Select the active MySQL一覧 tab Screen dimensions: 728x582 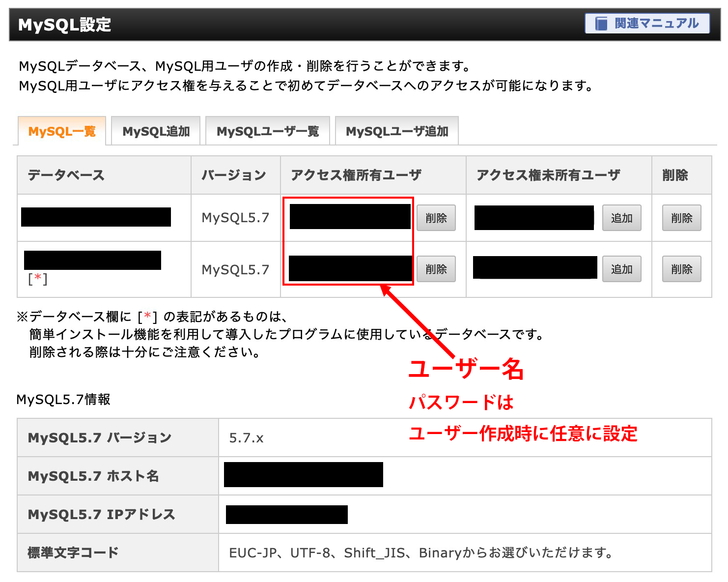62,131
